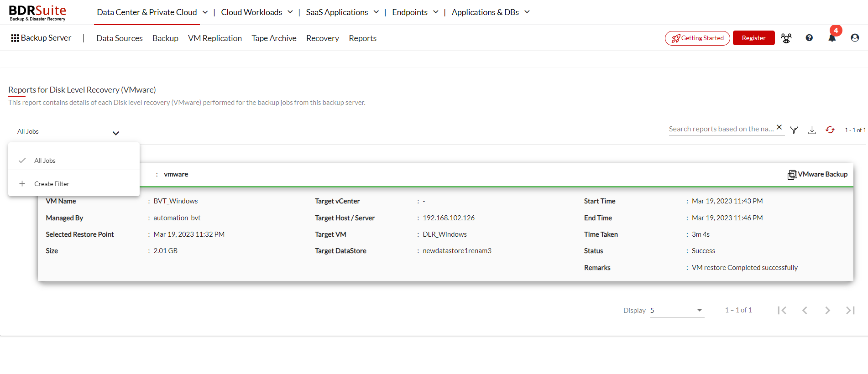This screenshot has height=374, width=868.
Task: Click End Time Mar 19, 2023 11:46 PM
Action: coord(727,218)
